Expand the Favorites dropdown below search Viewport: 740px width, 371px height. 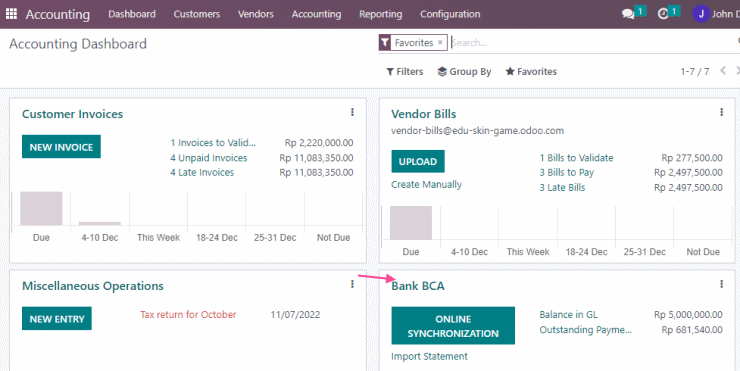point(531,72)
